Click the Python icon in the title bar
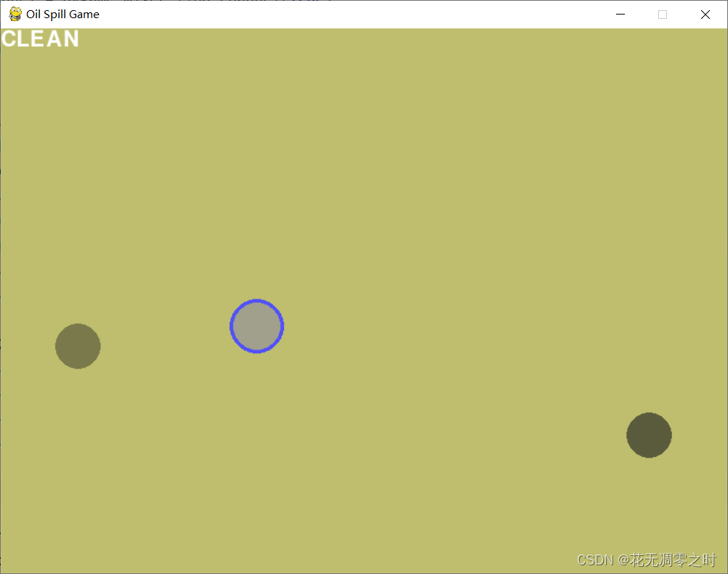Viewport: 728px width, 574px height. click(x=14, y=14)
